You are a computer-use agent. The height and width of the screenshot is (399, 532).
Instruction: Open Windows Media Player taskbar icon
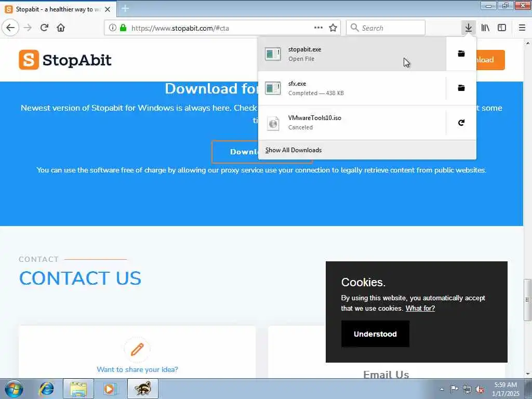pos(110,389)
